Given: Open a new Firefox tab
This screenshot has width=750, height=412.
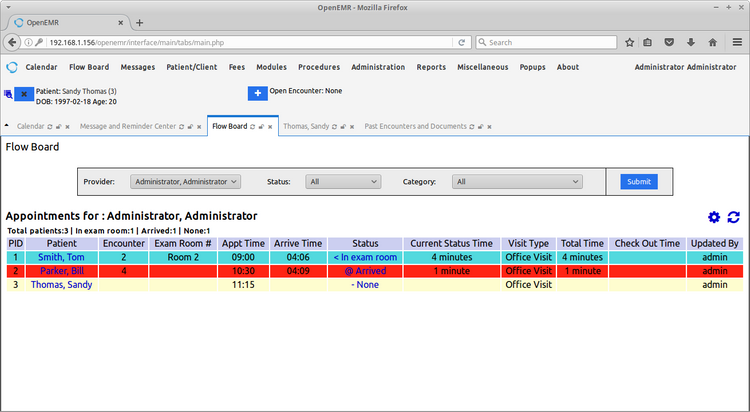Looking at the screenshot, I should coord(139,22).
